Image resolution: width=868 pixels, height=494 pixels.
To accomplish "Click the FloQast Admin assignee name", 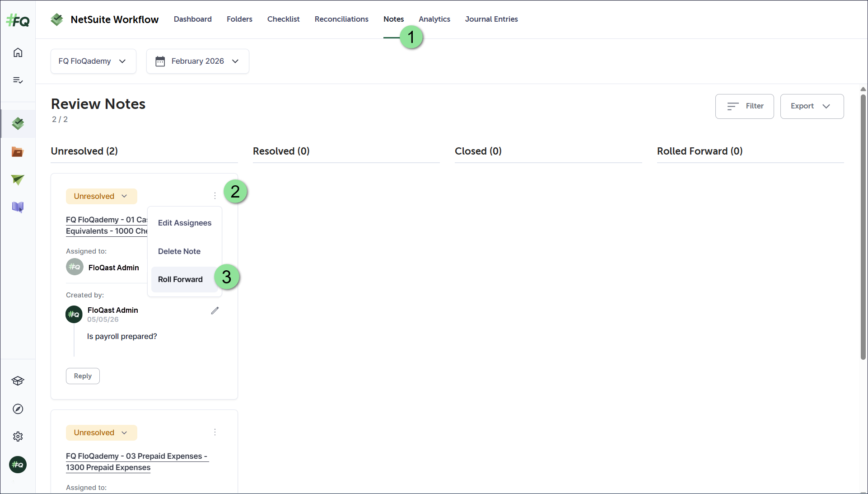I will 114,268.
